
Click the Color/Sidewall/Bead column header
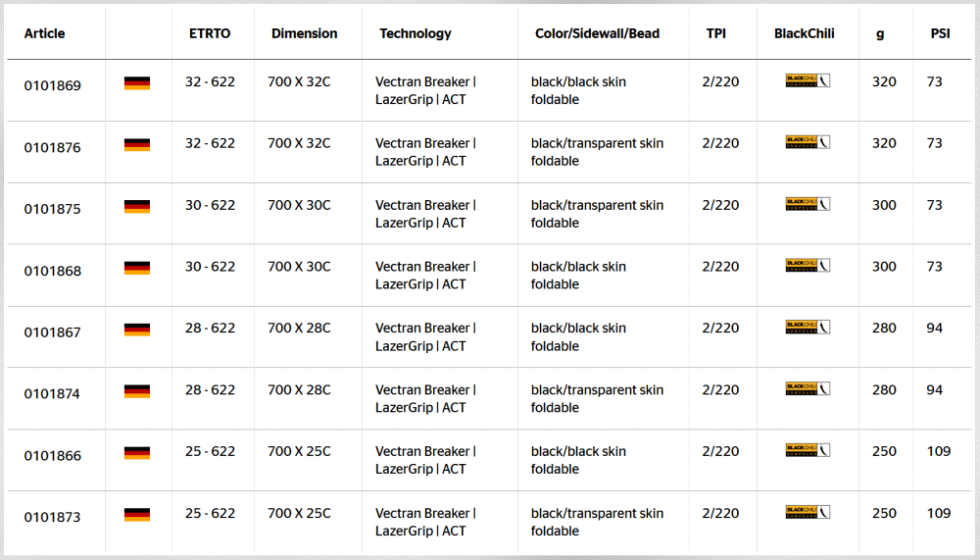coord(598,33)
